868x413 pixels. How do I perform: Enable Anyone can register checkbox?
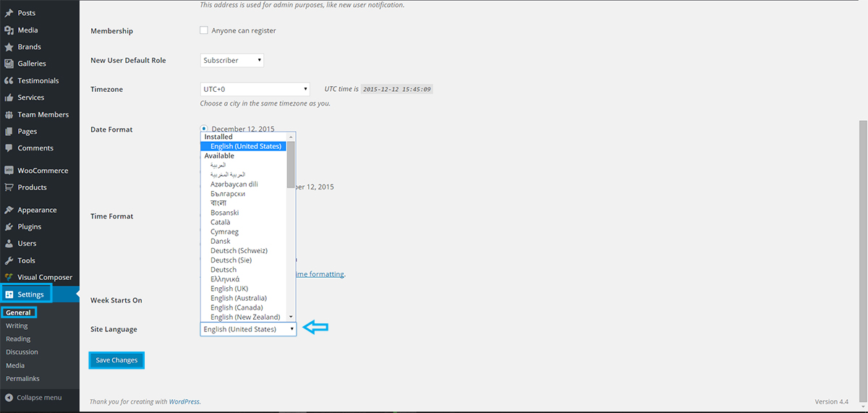pos(204,31)
